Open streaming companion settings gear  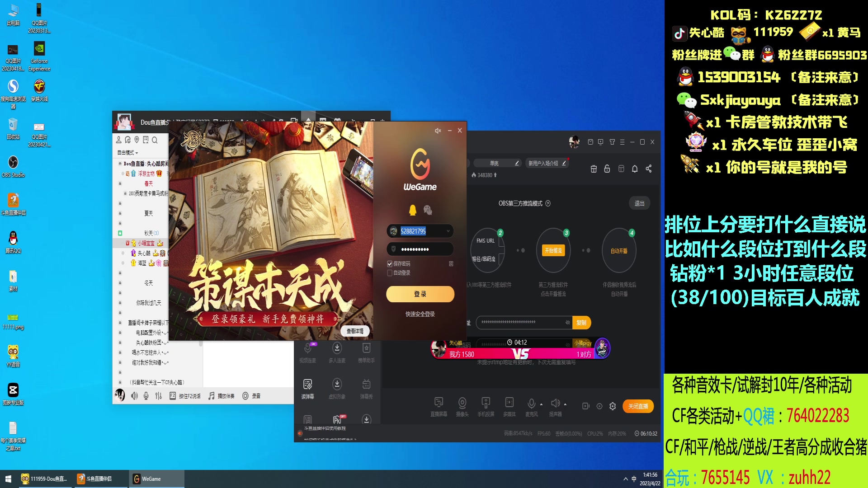613,406
